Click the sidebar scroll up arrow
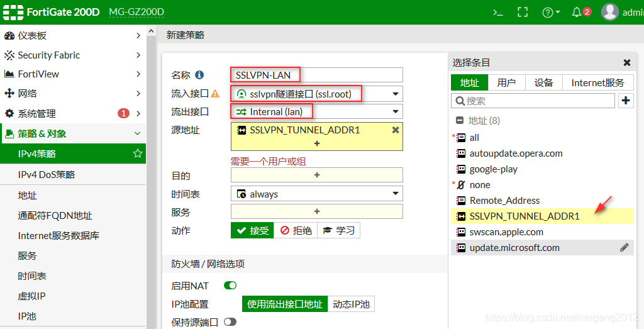644x329 pixels. pos(151,31)
